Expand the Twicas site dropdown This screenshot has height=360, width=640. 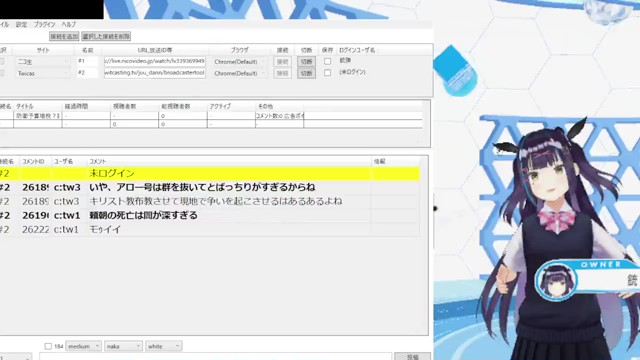pos(43,73)
